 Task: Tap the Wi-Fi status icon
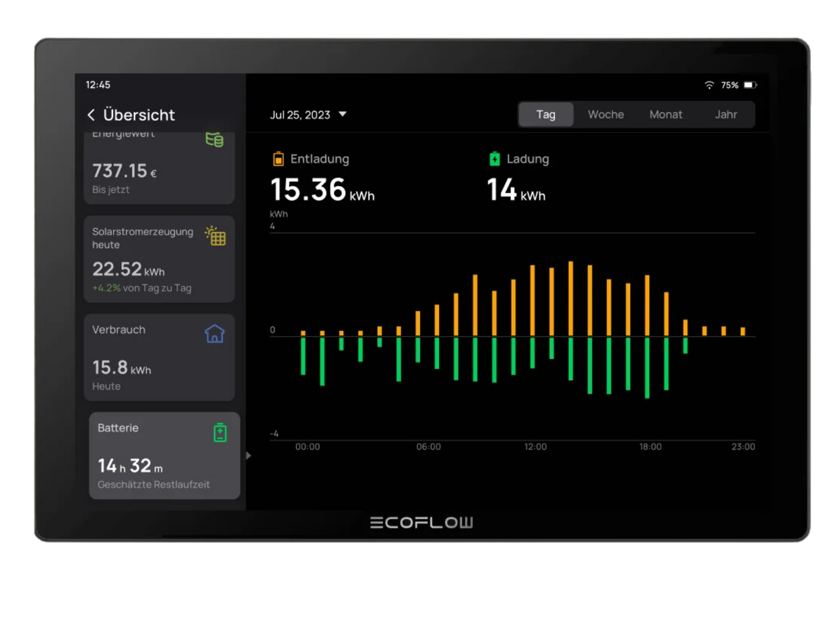click(709, 85)
